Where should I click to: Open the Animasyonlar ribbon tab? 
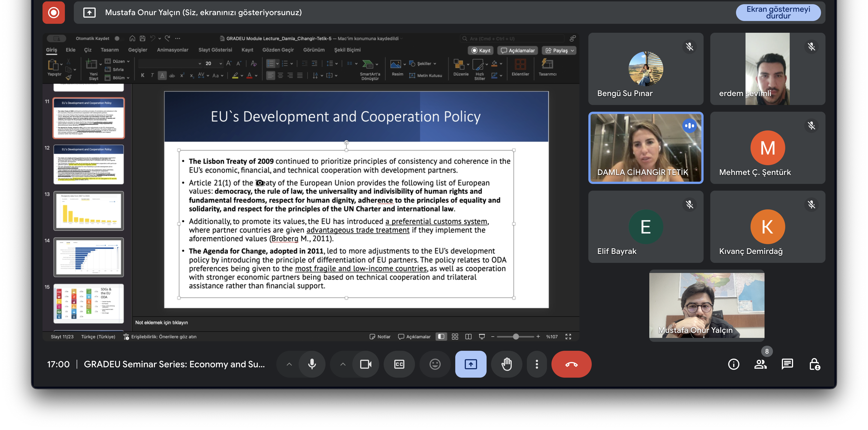coord(173,50)
